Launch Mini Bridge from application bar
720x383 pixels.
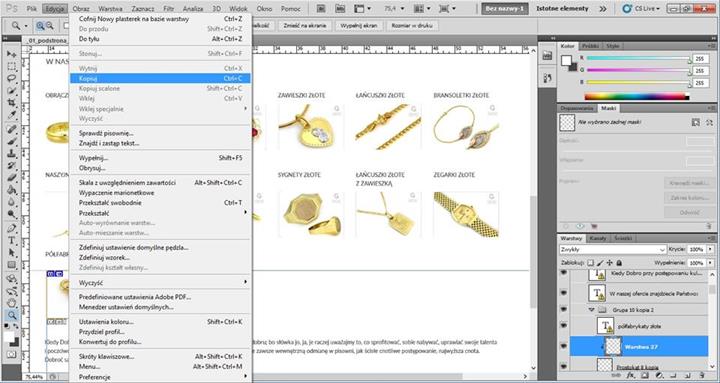point(340,8)
